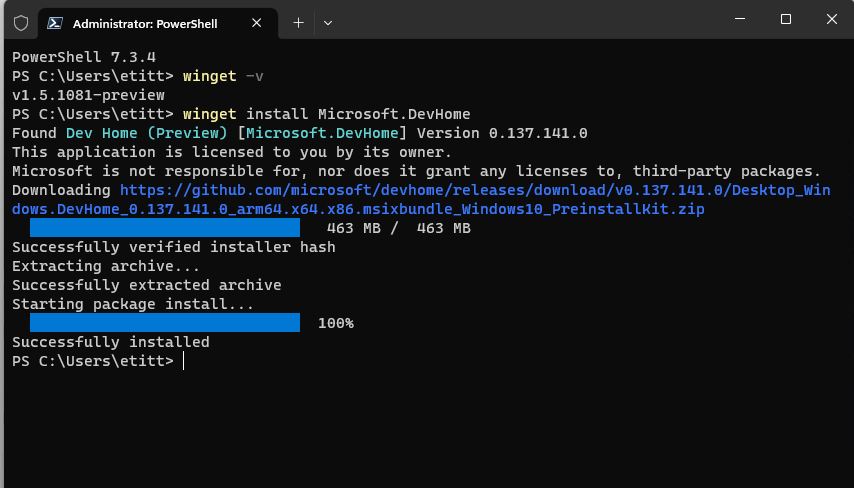Click the 'winget -v' command text

pos(223,76)
